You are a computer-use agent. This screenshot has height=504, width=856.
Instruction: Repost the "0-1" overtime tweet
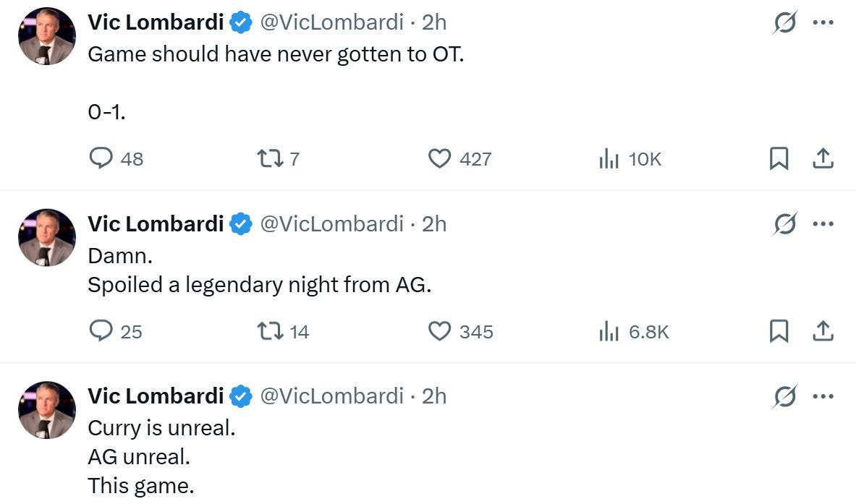click(x=270, y=158)
